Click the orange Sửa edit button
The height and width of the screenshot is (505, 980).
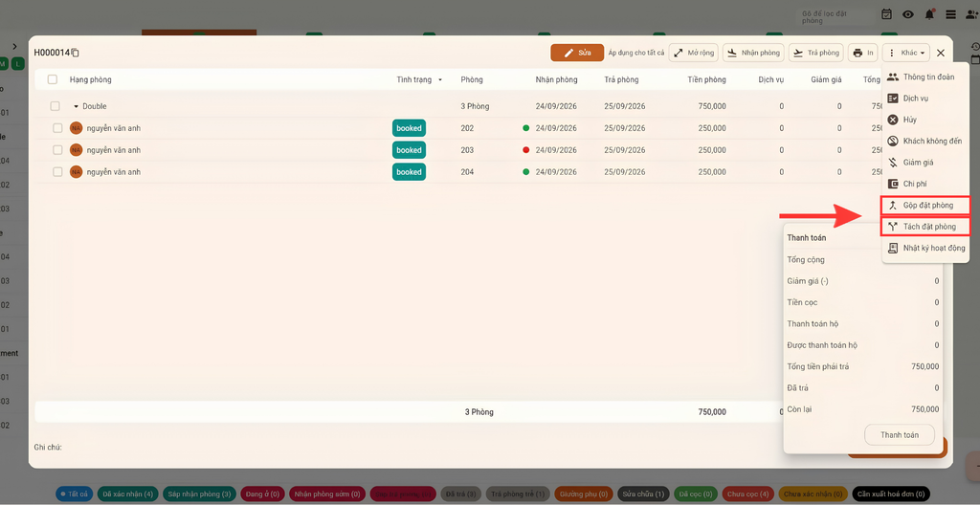tap(577, 53)
